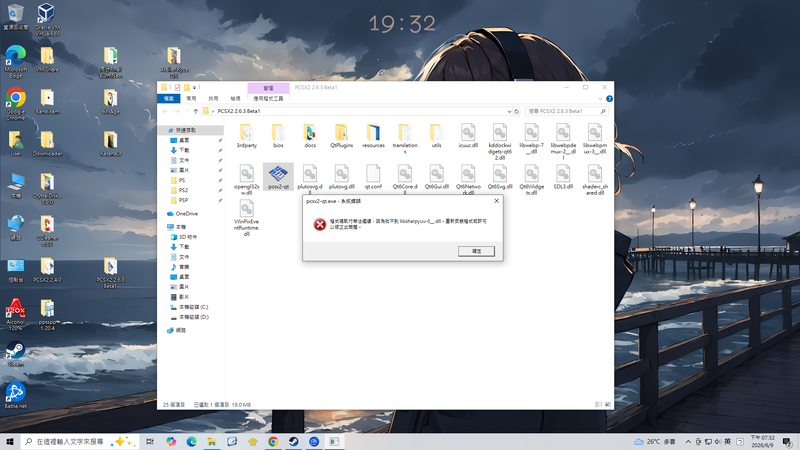800x450 pixels.
Task: Show hidden system tray icons chevron
Action: 688,442
